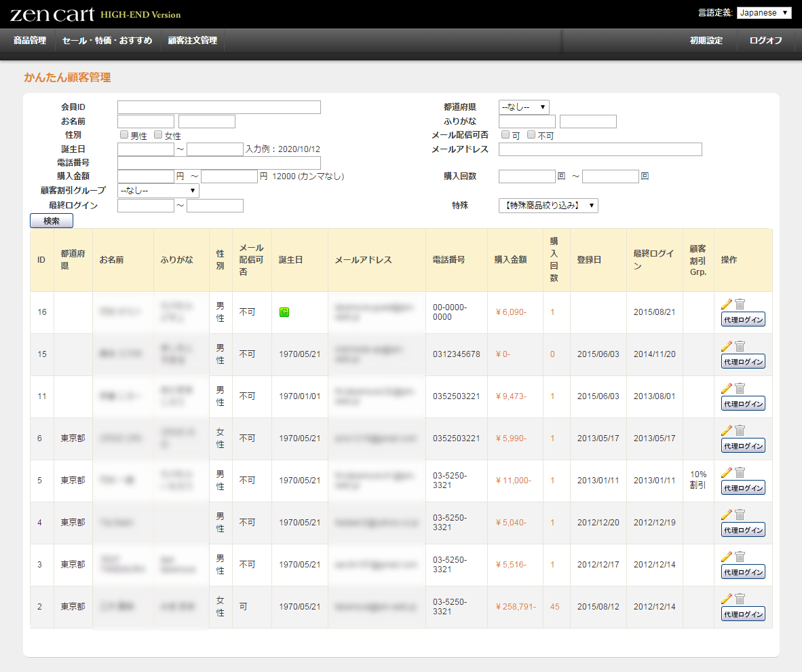
Task: Open the 顧客注文管理 menu
Action: pyautogui.click(x=193, y=41)
